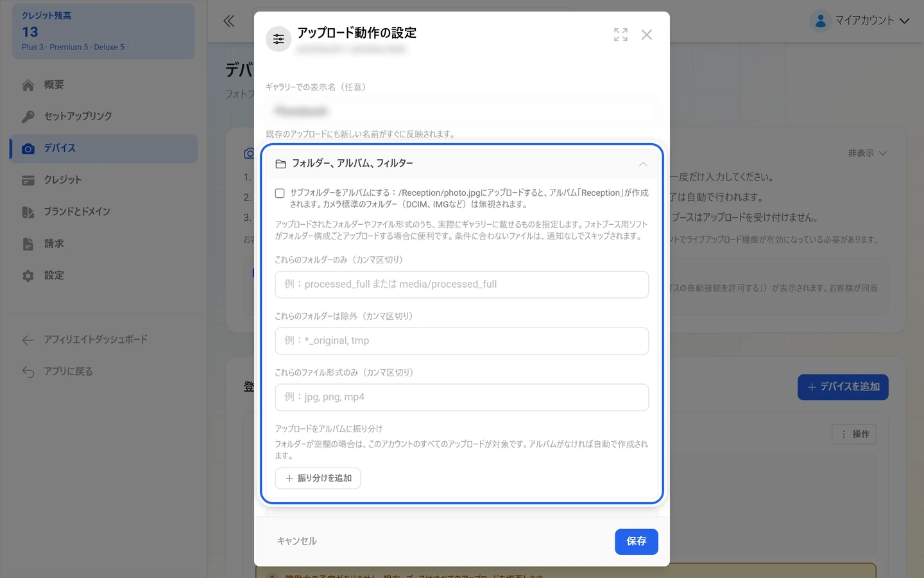Click the クレジット残高 card
The image size is (924, 578).
point(103,31)
